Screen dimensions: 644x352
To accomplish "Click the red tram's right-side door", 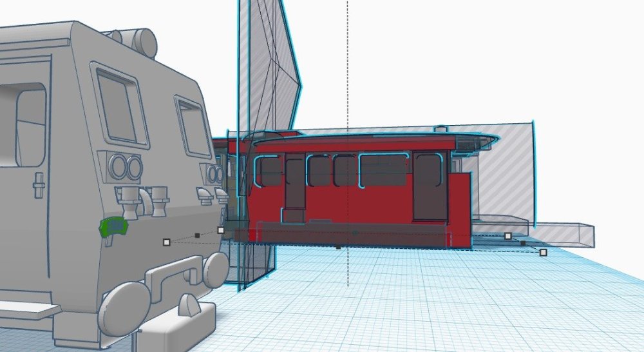I will tap(427, 186).
